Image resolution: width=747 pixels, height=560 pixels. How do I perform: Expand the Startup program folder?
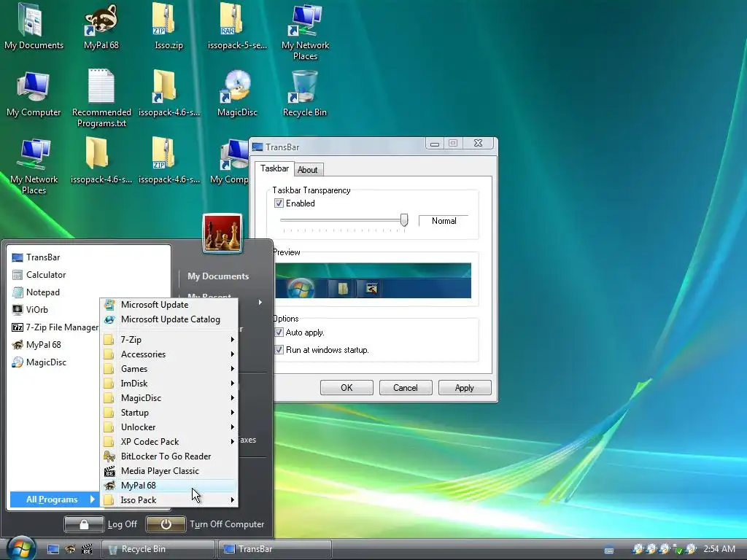[169, 413]
